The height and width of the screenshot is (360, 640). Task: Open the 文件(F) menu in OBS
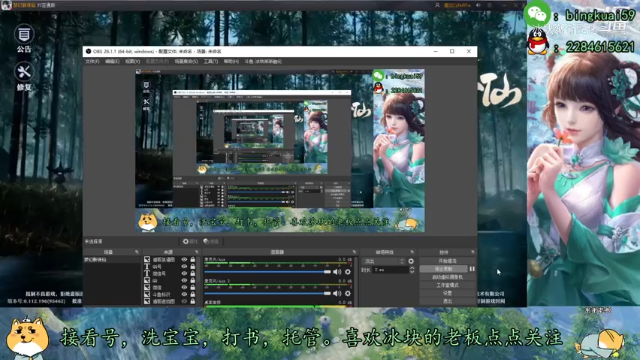click(x=92, y=61)
